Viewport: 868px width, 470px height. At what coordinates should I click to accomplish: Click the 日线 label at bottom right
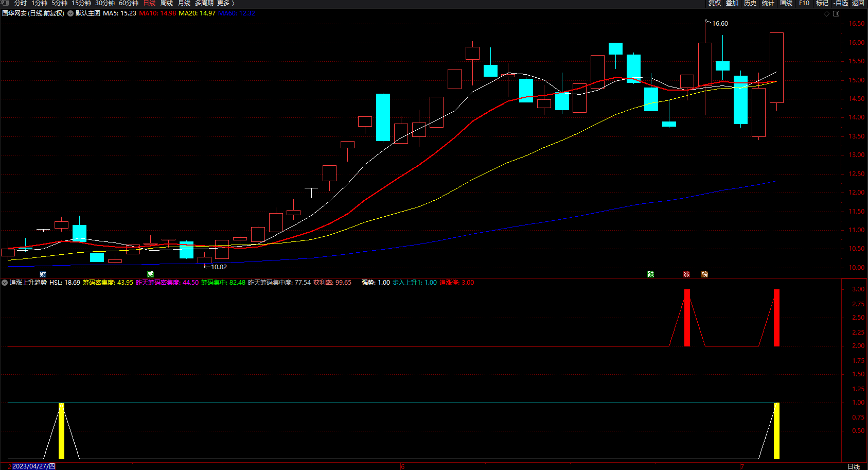(x=854, y=466)
